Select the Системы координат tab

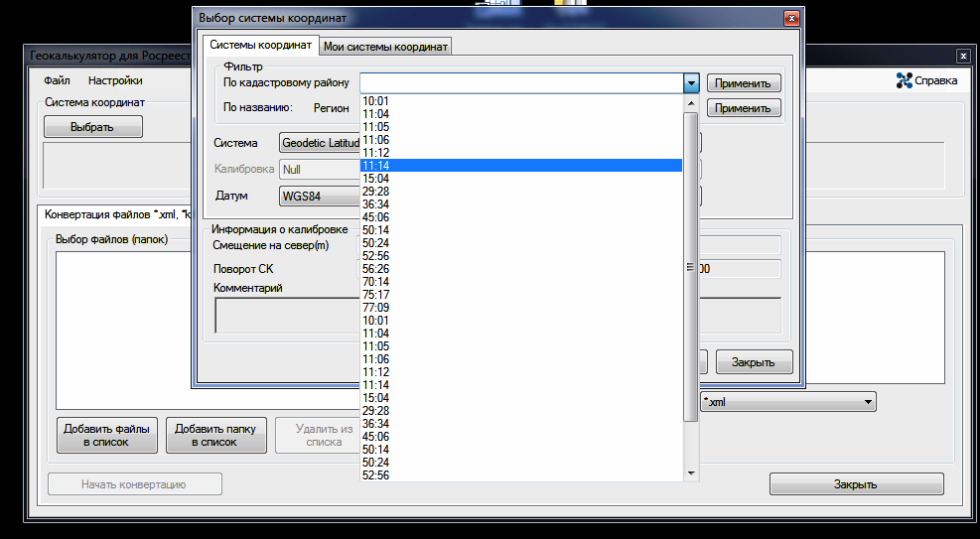260,46
